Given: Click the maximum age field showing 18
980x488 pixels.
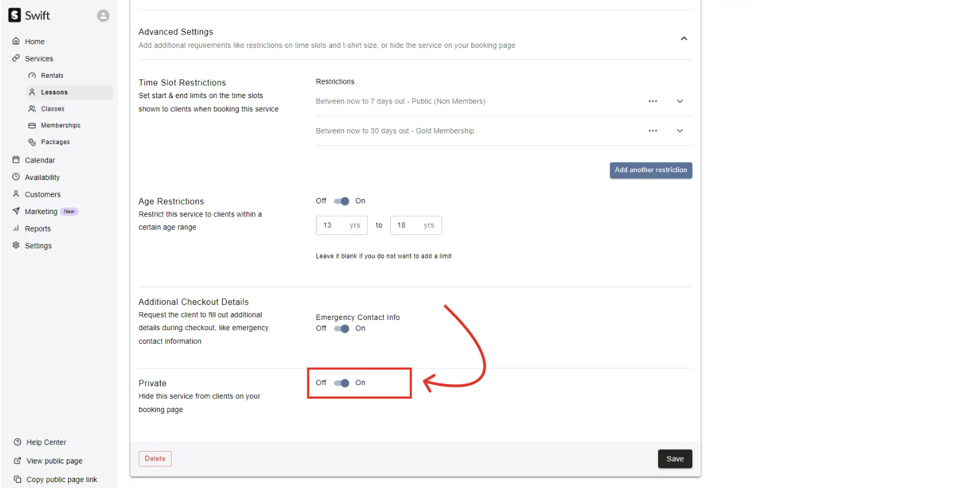Looking at the screenshot, I should 416,225.
